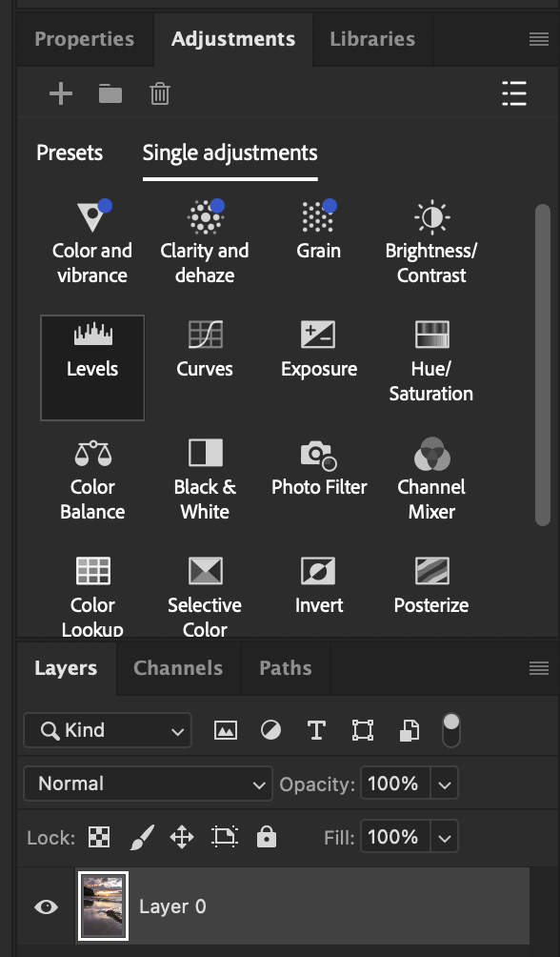Select the Layer 0 thumbnail
The width and height of the screenshot is (560, 957).
(x=103, y=906)
